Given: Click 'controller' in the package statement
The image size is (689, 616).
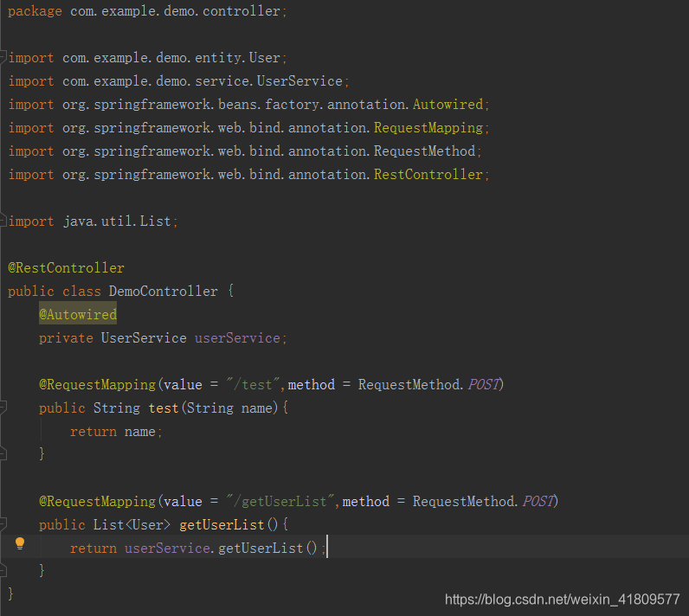Looking at the screenshot, I should (x=241, y=11).
